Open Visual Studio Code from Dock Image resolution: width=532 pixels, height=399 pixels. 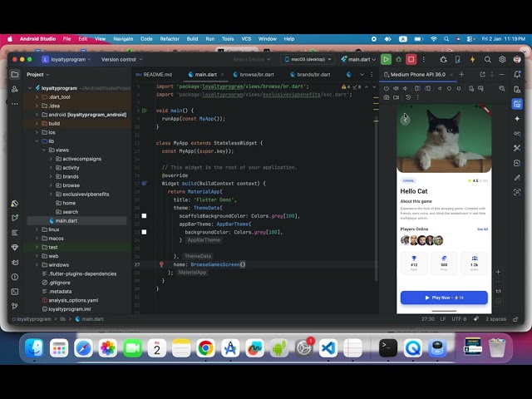(x=328, y=348)
